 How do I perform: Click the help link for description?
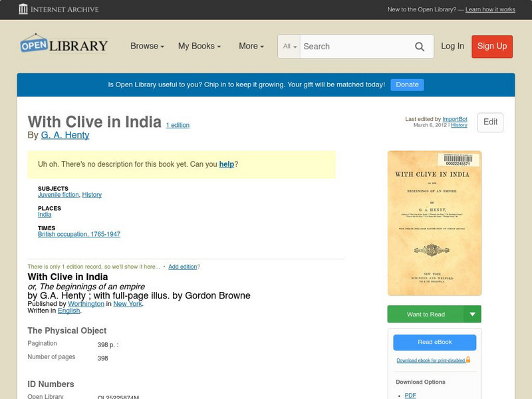point(227,164)
